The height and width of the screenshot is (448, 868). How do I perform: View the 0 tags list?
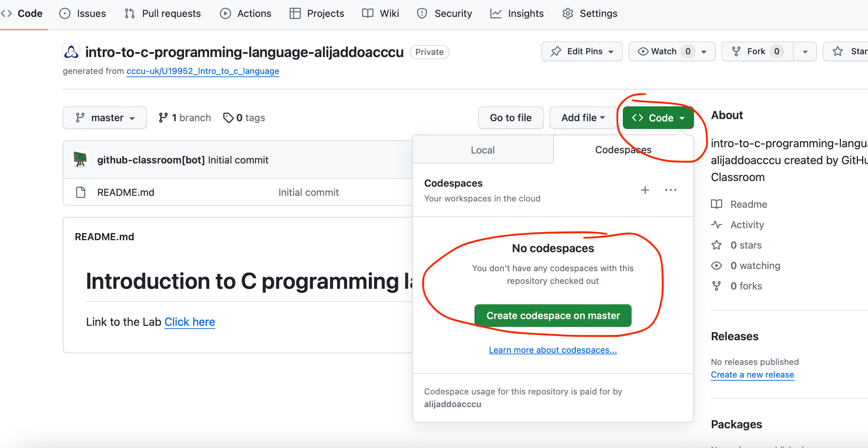tap(244, 118)
